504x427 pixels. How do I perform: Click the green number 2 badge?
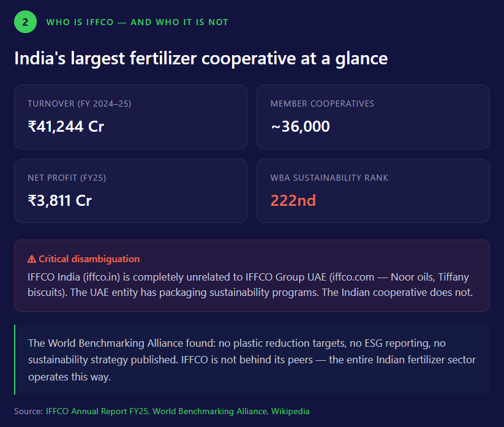coord(25,22)
